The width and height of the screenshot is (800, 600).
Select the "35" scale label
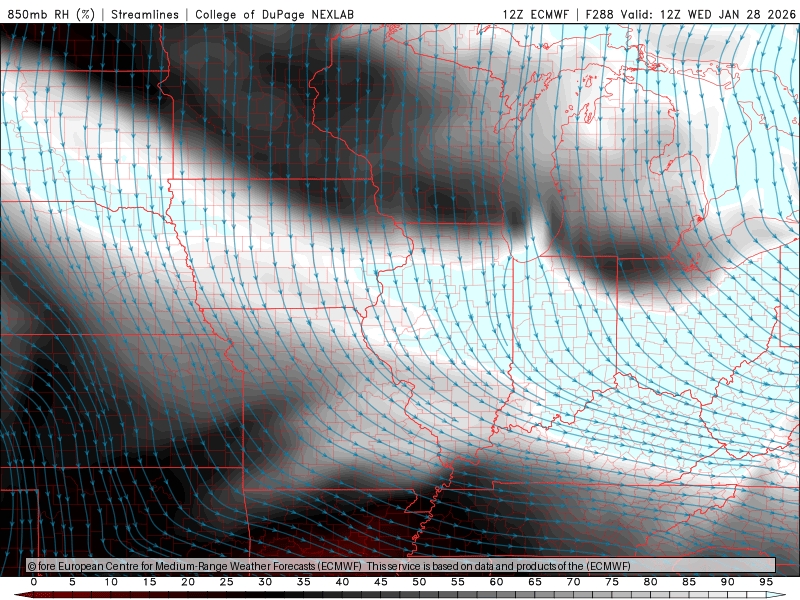pos(304,582)
